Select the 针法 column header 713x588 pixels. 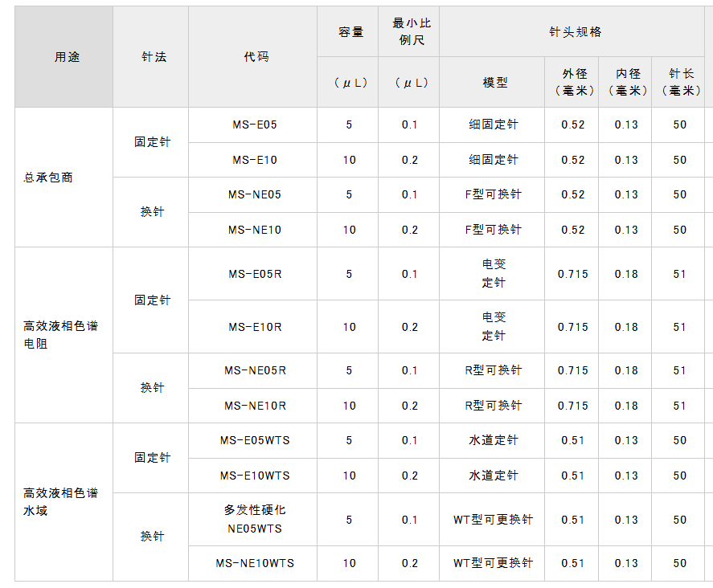pyautogui.click(x=154, y=57)
